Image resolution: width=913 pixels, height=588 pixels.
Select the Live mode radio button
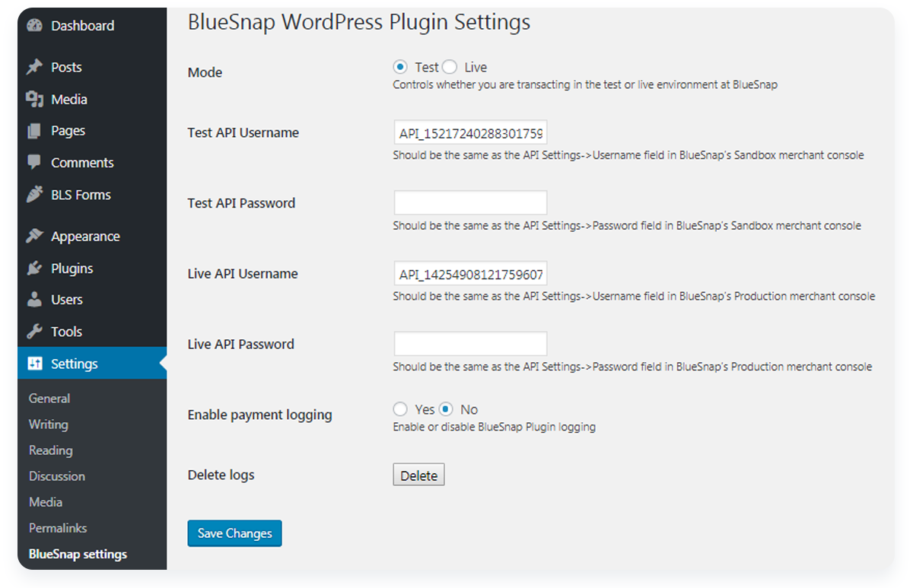450,67
